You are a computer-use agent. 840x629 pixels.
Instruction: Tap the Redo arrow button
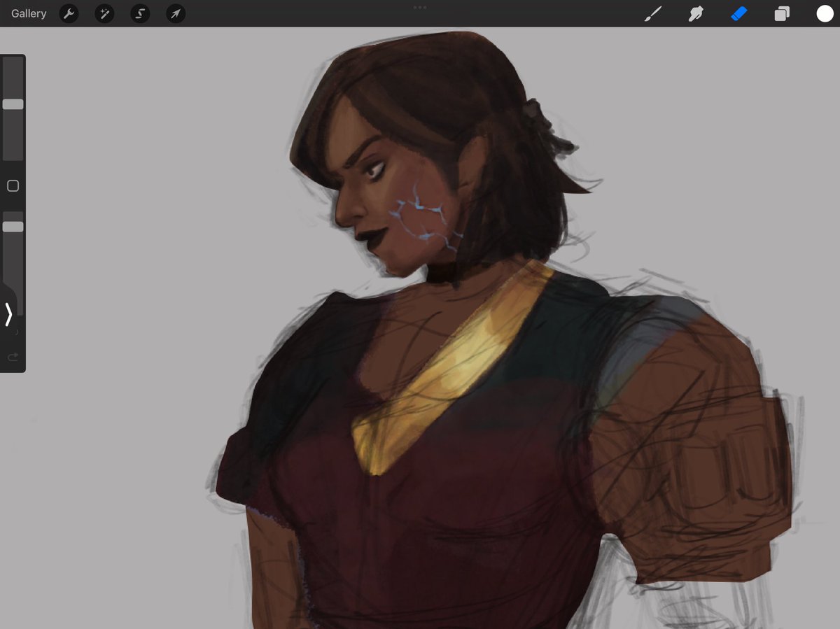(x=13, y=357)
